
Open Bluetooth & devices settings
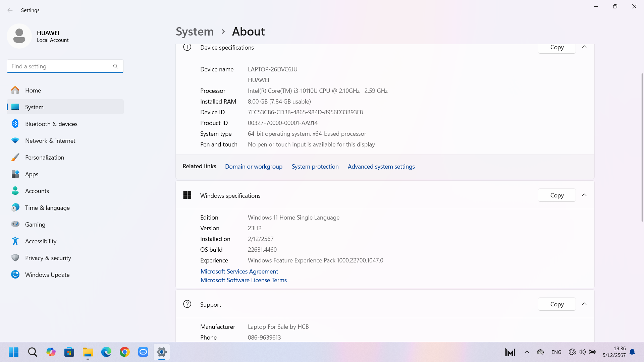65,124
